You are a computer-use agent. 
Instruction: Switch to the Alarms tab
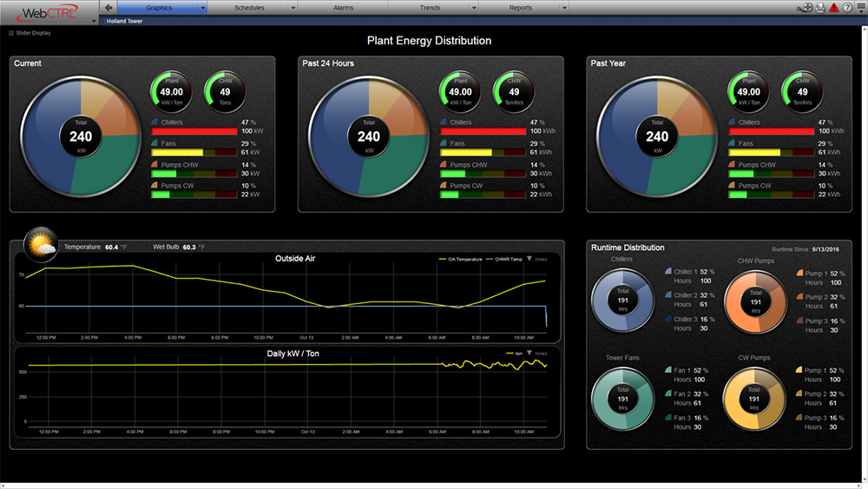coord(343,8)
